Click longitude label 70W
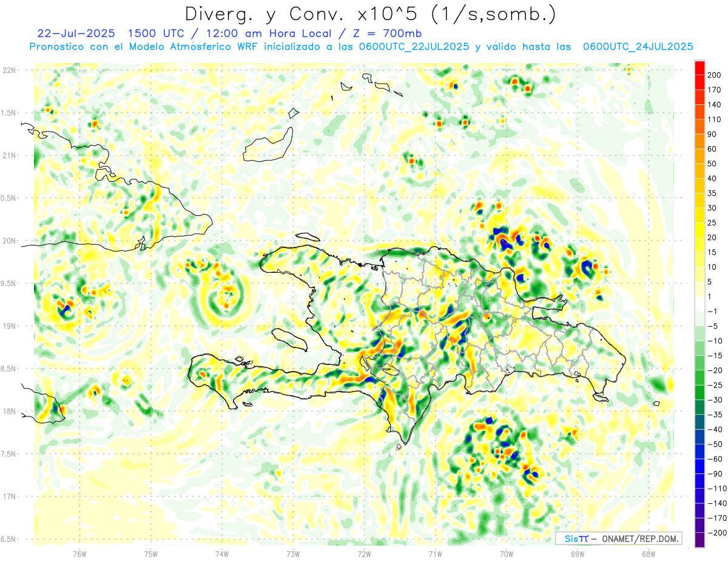This screenshot has width=728, height=562. point(507,554)
